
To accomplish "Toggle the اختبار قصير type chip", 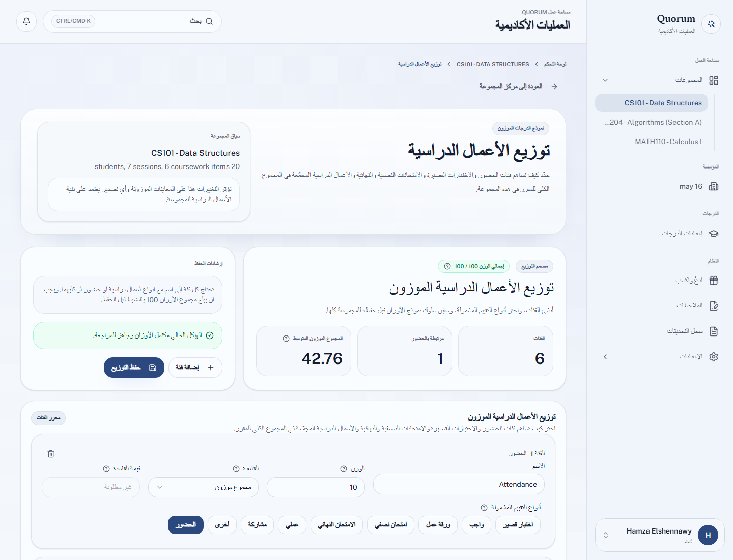I will click(518, 525).
